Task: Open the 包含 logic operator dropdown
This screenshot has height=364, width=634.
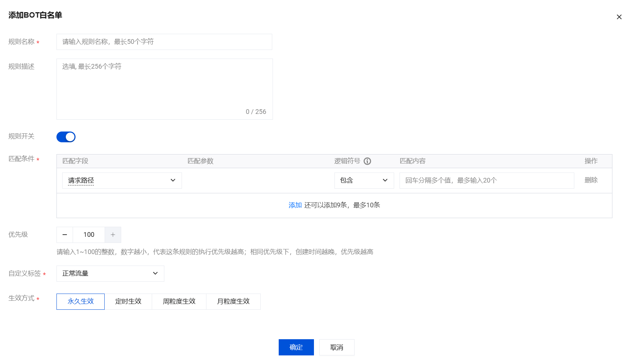Action: (364, 180)
